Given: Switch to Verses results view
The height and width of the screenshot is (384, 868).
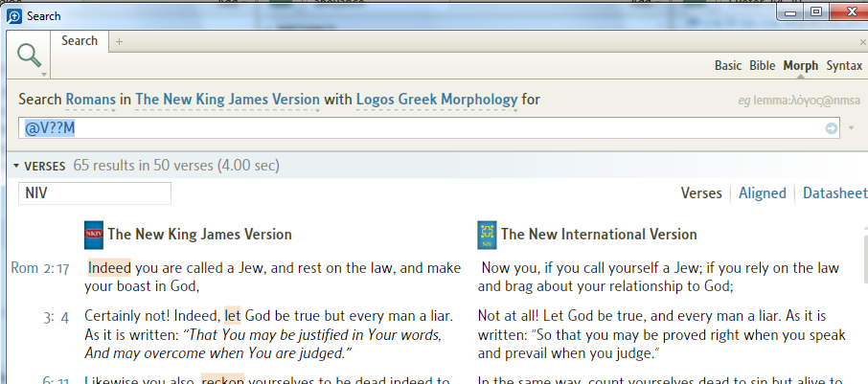Looking at the screenshot, I should coord(701,193).
